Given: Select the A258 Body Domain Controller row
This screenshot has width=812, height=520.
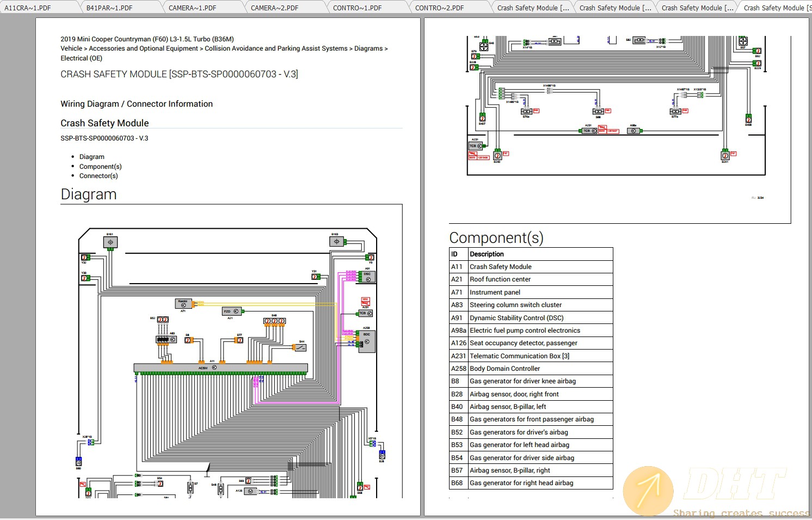Looking at the screenshot, I should 531,369.
